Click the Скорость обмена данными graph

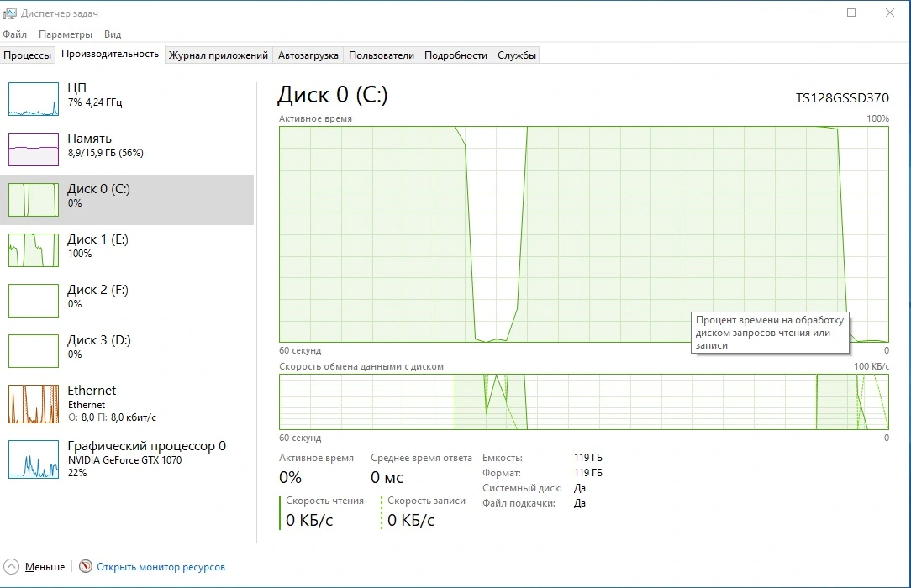[x=584, y=402]
